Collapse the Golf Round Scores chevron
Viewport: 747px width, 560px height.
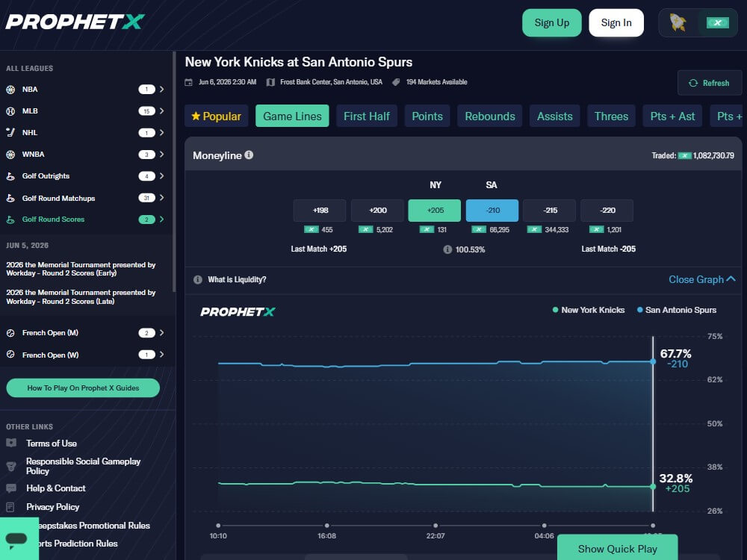(x=162, y=219)
